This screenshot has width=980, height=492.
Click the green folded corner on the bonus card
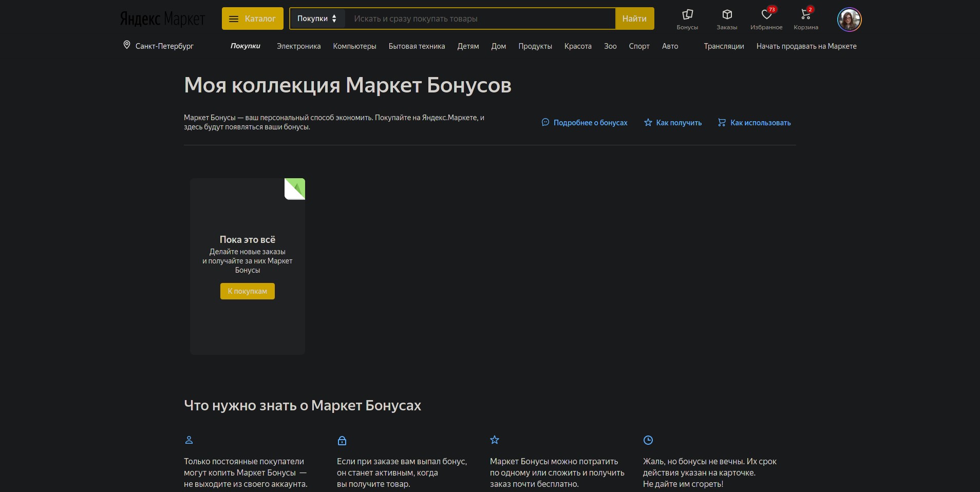[295, 188]
